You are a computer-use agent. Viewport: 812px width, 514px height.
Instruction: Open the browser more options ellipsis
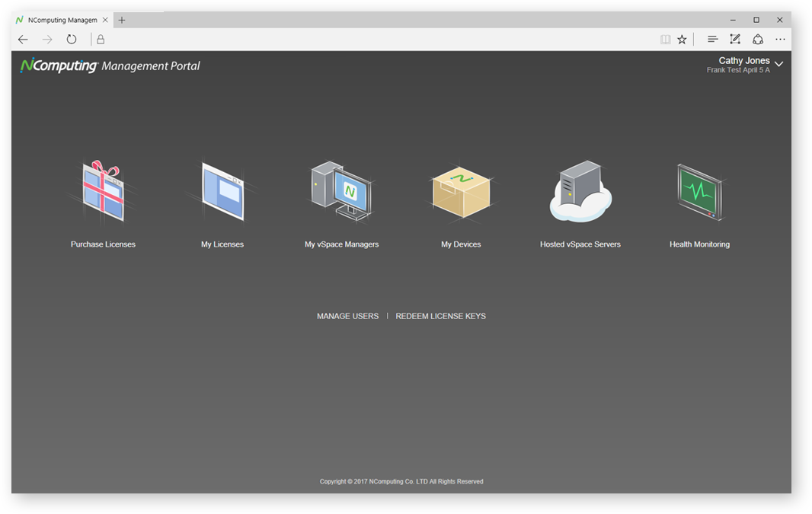coord(780,40)
